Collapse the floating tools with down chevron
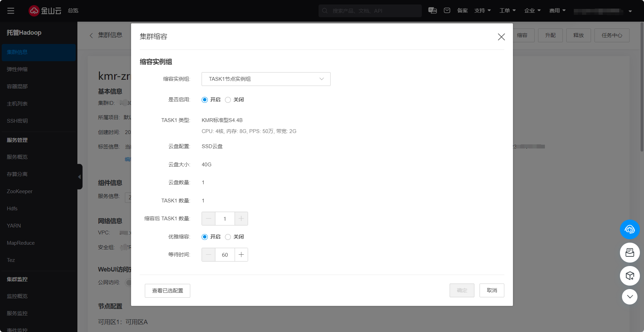The image size is (644, 332). (630, 297)
